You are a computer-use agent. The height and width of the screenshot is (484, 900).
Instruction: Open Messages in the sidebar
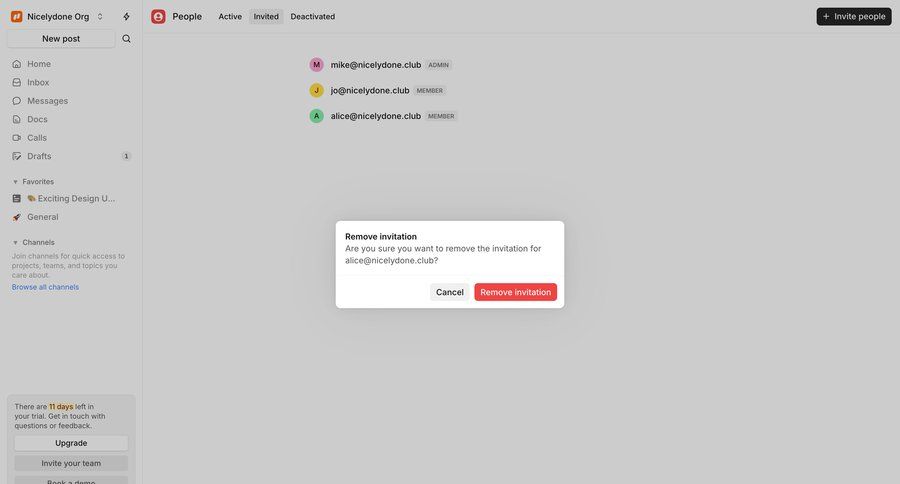[47, 101]
